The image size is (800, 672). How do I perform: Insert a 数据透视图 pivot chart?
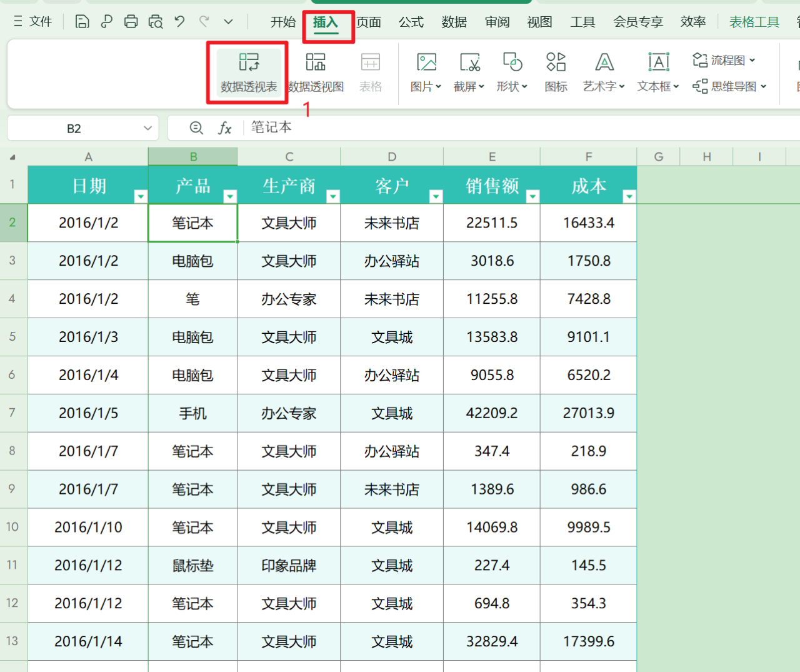pyautogui.click(x=316, y=73)
